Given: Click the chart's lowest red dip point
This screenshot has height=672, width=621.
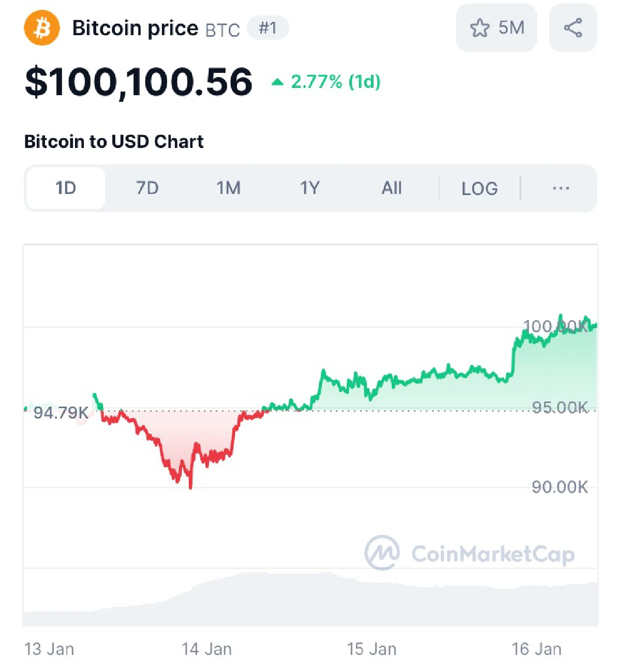Looking at the screenshot, I should tap(191, 487).
